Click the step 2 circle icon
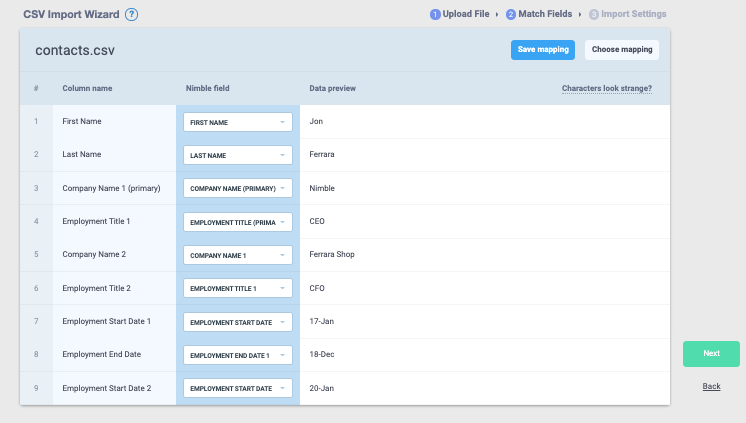This screenshot has height=423, width=746. [x=510, y=14]
